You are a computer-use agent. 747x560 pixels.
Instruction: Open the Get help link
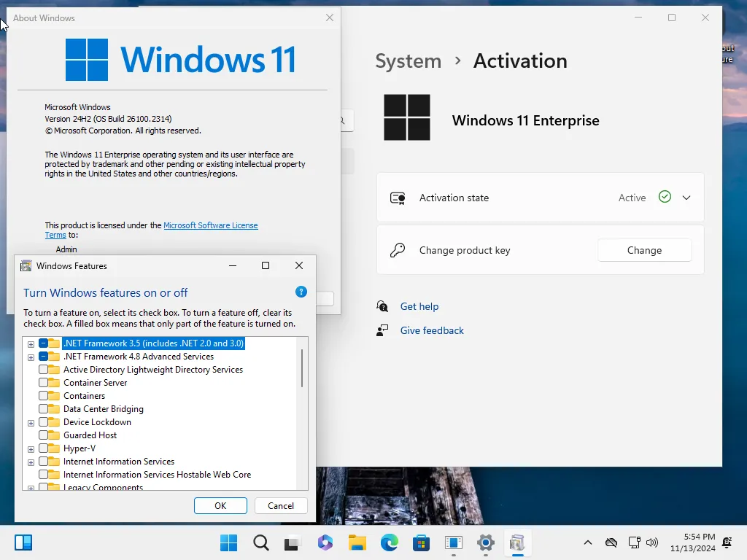pos(419,306)
